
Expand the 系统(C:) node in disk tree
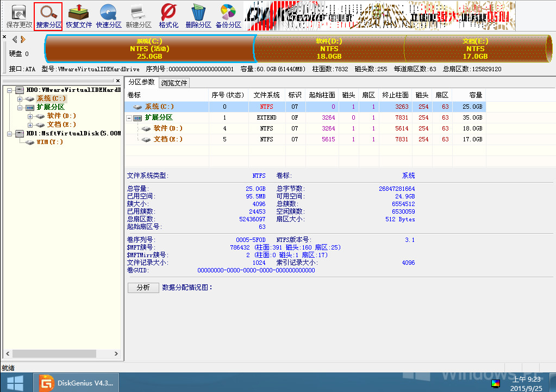pyautogui.click(x=20, y=99)
